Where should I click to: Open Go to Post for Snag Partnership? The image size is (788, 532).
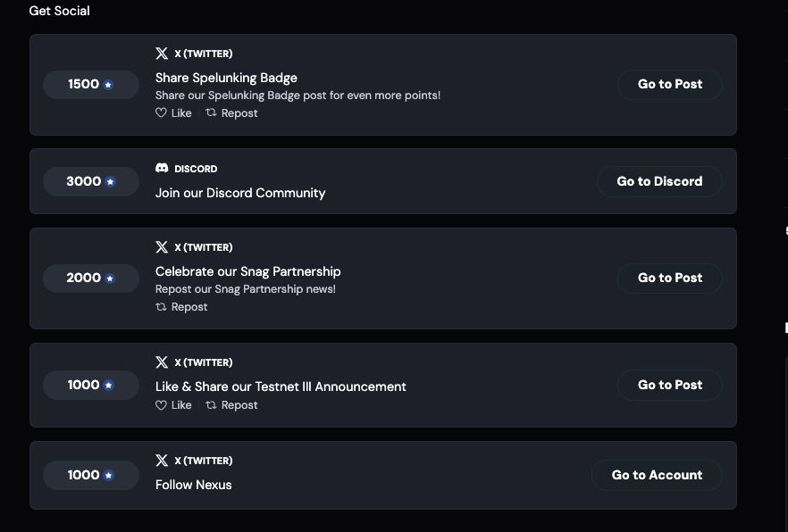[x=670, y=278]
